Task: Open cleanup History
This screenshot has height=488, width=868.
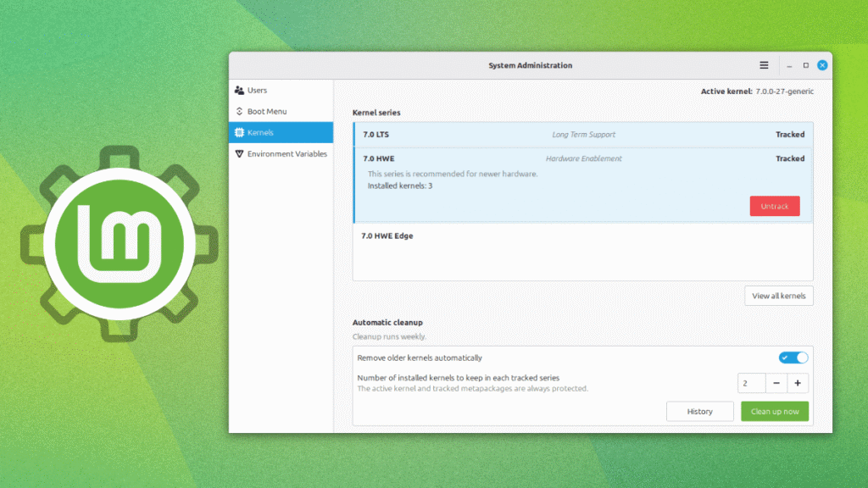Action: [x=699, y=412]
